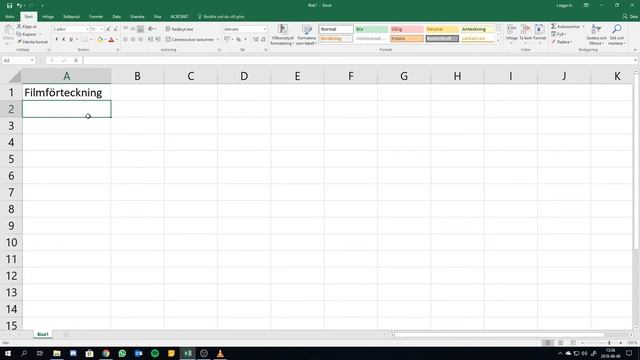Open Sortera och filtrera menu
640x360 pixels.
pos(596,34)
